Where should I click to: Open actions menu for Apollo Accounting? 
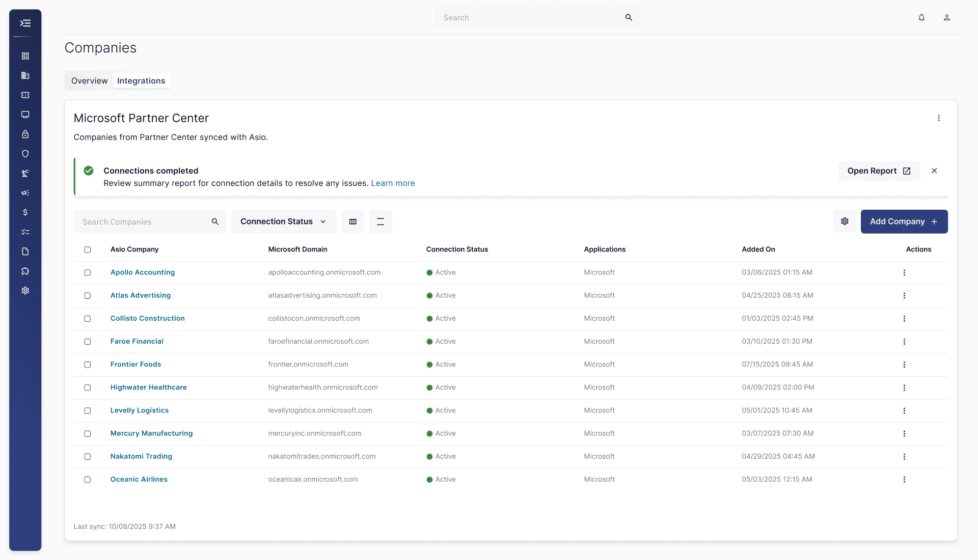coord(904,273)
